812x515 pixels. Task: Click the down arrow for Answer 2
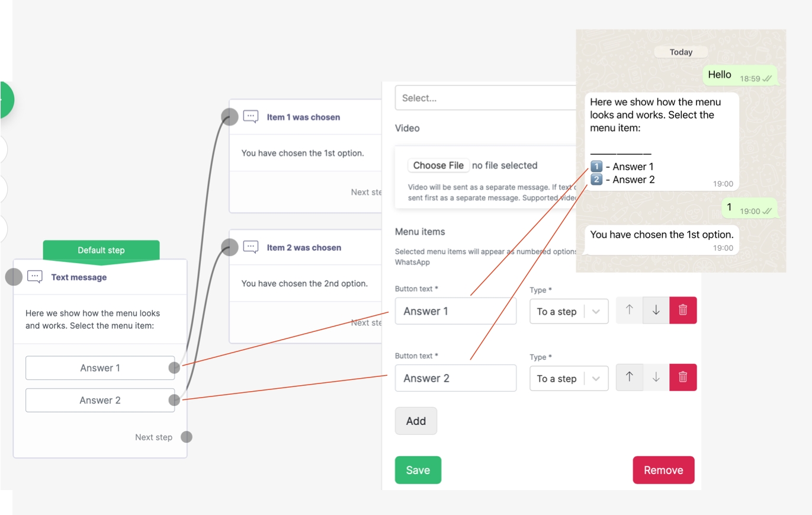pos(656,378)
